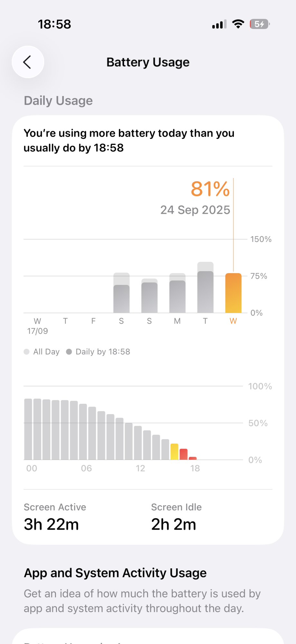
Task: Tap the first hourly bar at 00
Action: 28,429
